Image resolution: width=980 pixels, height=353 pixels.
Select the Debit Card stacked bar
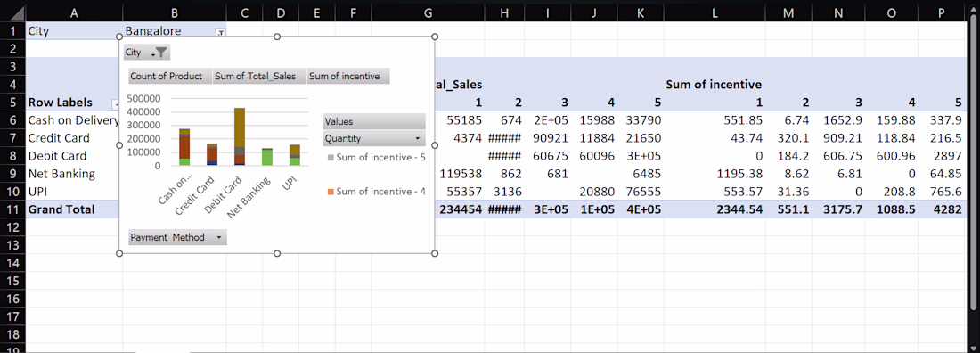(x=240, y=136)
